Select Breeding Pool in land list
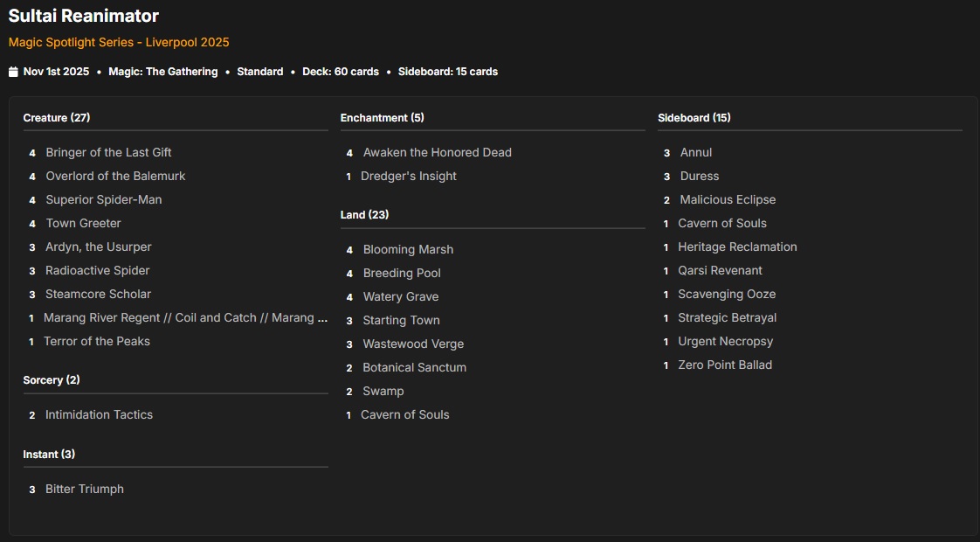 click(402, 273)
